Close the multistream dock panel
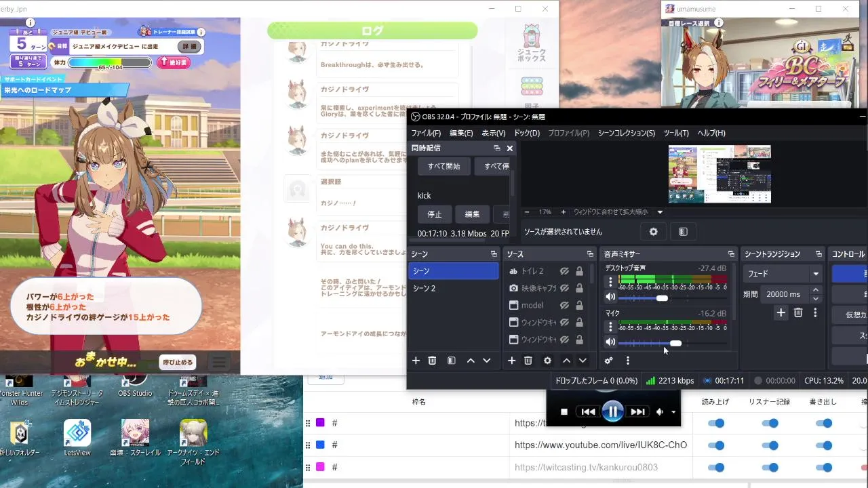The image size is (868, 488). pyautogui.click(x=510, y=148)
